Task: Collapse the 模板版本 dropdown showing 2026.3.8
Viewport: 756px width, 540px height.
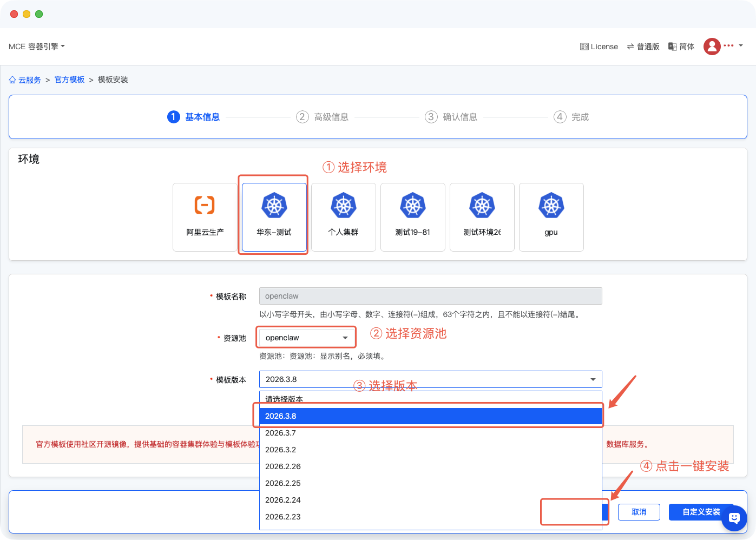Action: coord(430,379)
